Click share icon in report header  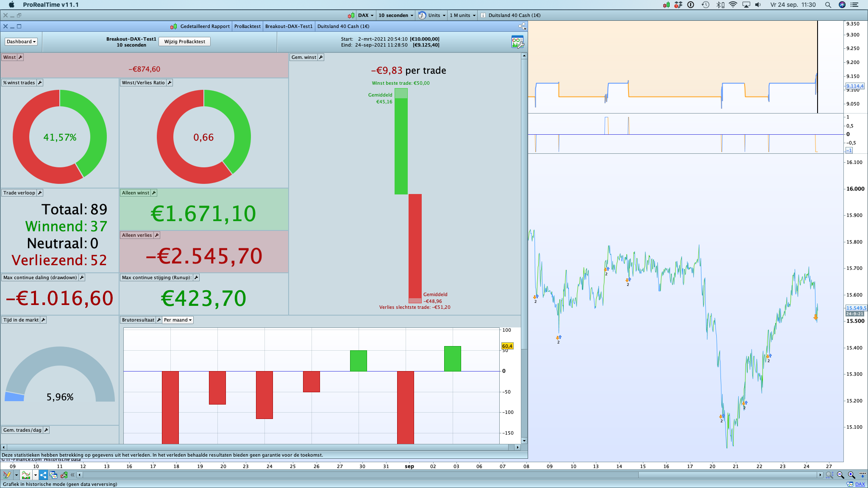point(522,26)
